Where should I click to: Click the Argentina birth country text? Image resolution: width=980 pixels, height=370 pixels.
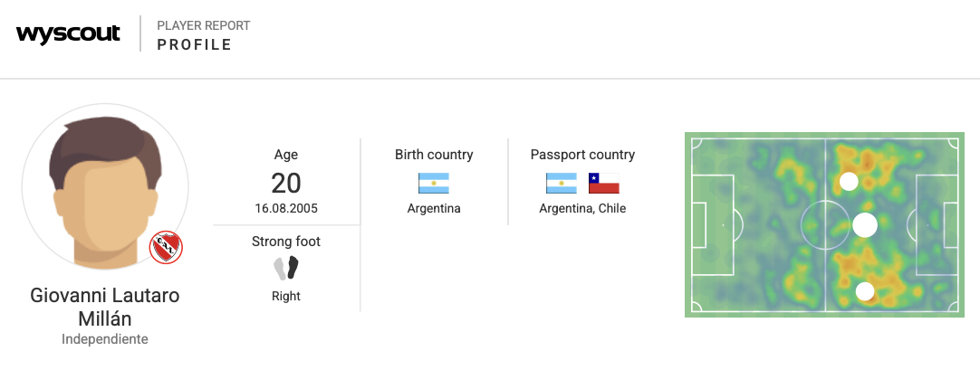click(434, 208)
